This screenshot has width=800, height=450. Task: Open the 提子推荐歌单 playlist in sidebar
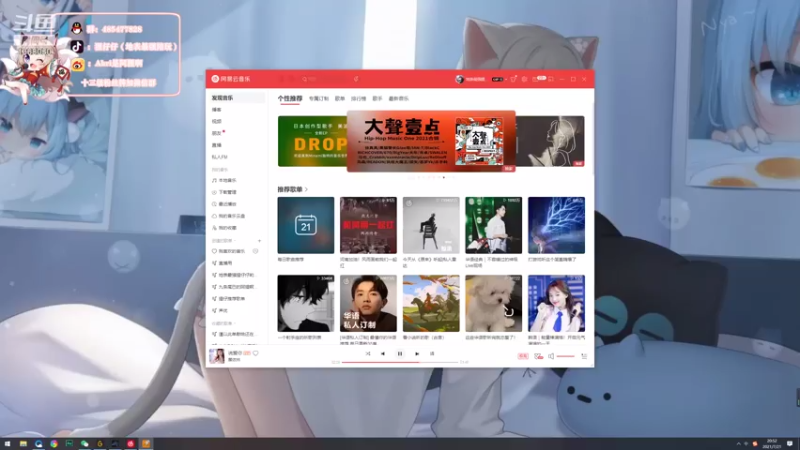tap(229, 298)
